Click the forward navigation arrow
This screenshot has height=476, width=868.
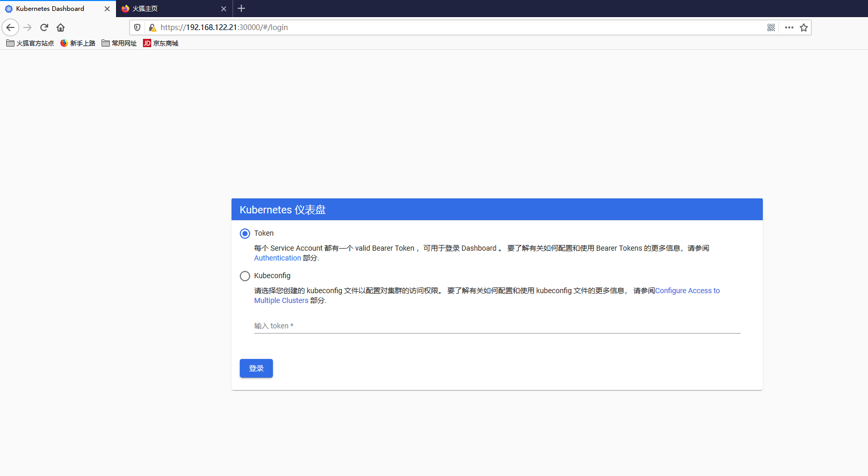pos(28,27)
